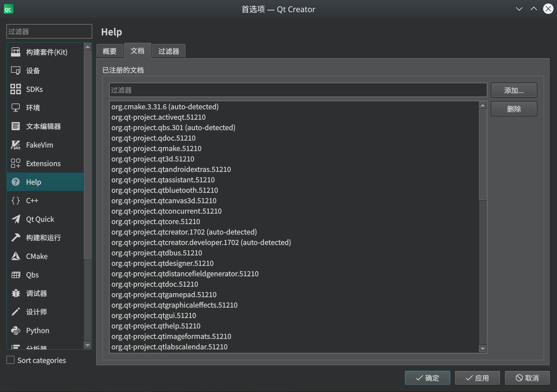The image size is (557, 392).
Task: Click documentation list scroll-down arrow
Action: point(482,349)
